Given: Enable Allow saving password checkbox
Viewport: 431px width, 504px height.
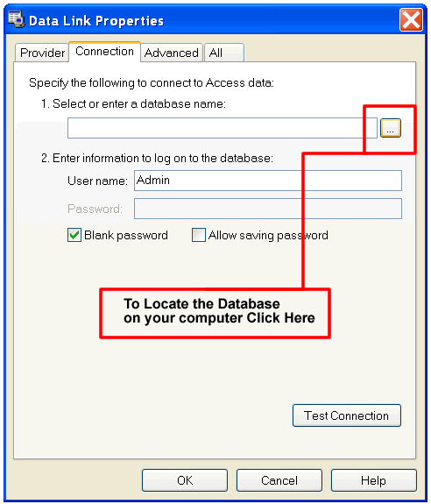Looking at the screenshot, I should (x=199, y=235).
